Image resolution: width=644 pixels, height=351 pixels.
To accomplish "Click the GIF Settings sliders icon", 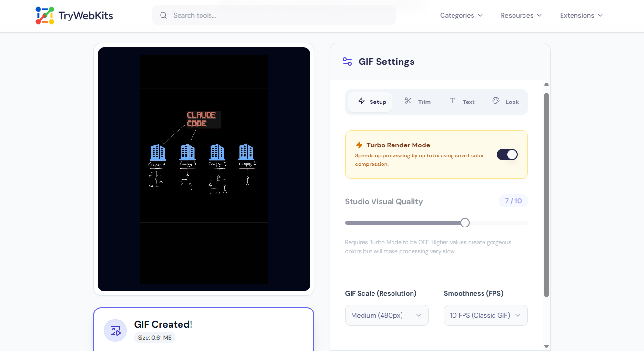I will (x=346, y=61).
